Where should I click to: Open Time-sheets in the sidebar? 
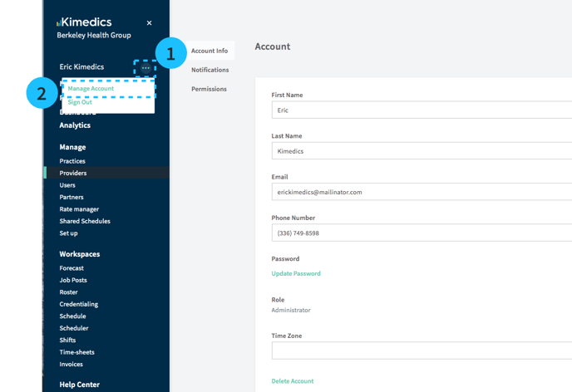click(x=76, y=352)
